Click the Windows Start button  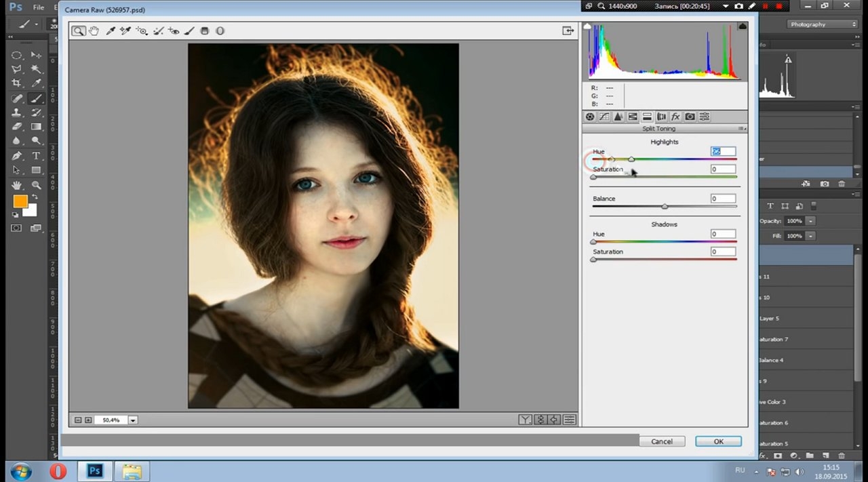tap(20, 471)
